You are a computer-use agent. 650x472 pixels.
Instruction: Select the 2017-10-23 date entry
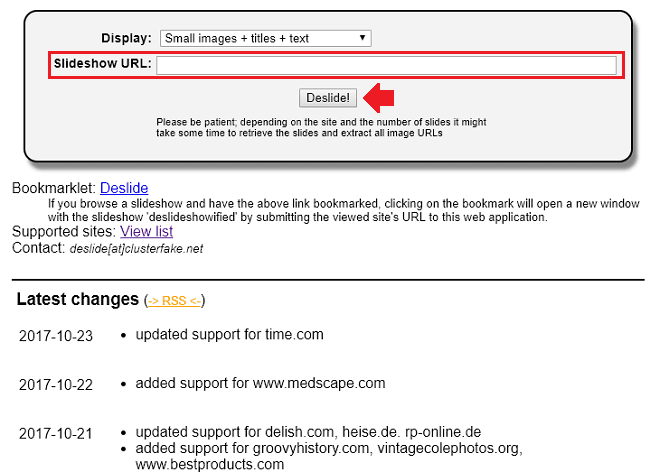click(56, 335)
